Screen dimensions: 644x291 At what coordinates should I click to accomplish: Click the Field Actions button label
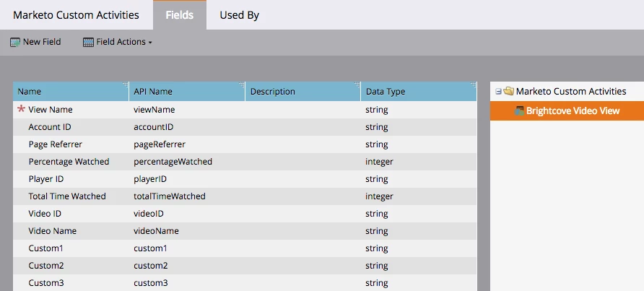[121, 42]
